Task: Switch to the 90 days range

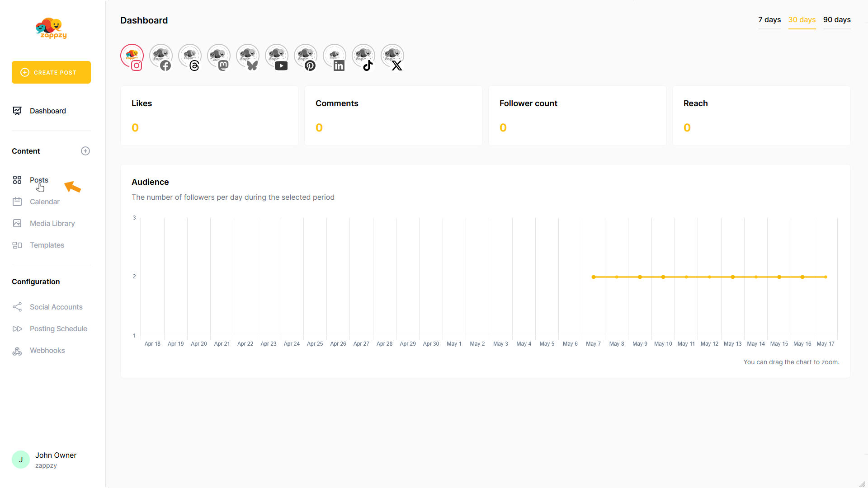Action: pyautogui.click(x=837, y=20)
